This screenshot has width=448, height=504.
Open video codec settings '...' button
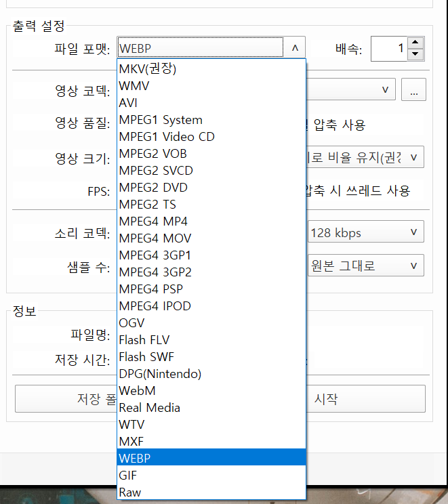point(413,89)
